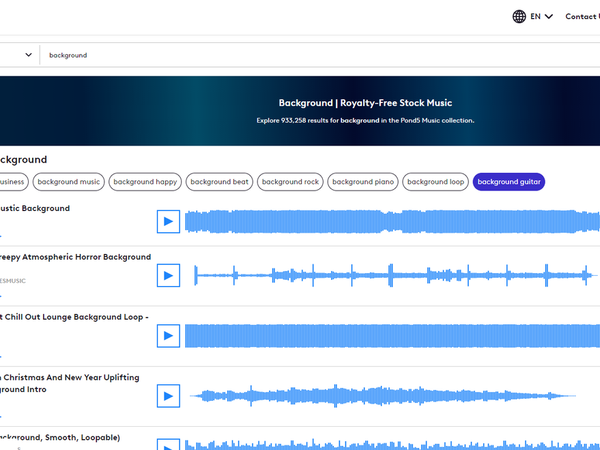Seek in the Acoustic Background waveform
Image resolution: width=600 pixels, height=450 pixels.
pos(392,221)
